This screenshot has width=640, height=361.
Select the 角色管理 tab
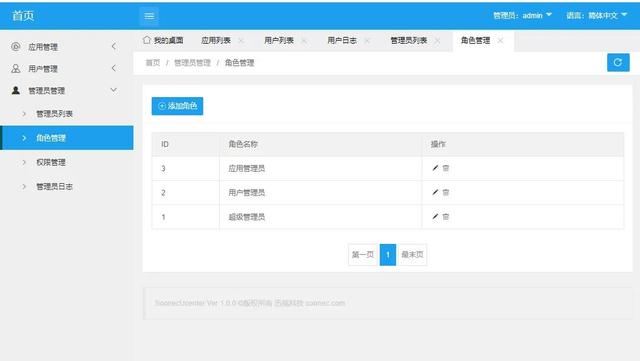pyautogui.click(x=476, y=40)
